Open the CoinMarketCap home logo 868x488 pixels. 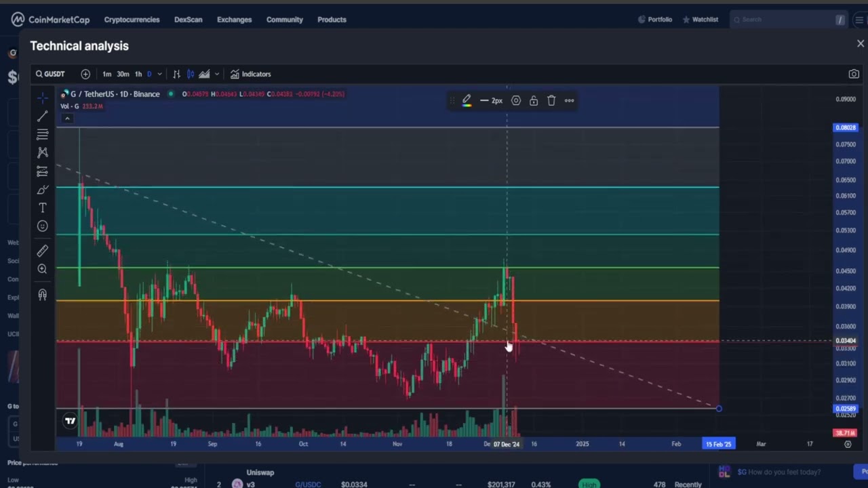coord(50,19)
